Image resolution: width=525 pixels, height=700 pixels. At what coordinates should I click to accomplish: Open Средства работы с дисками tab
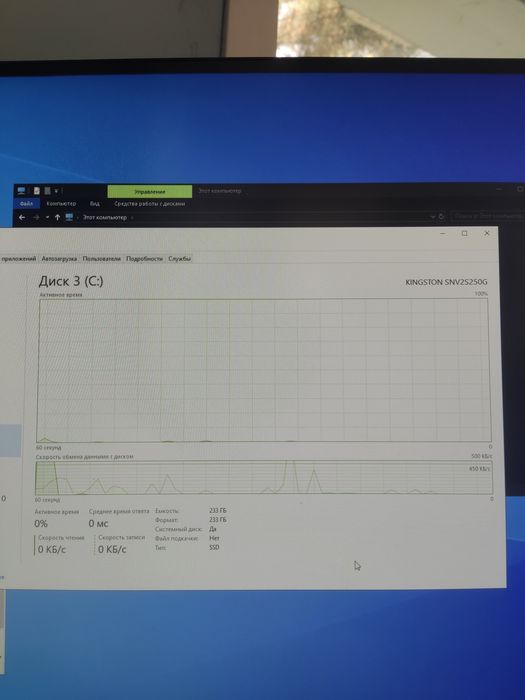click(x=150, y=204)
